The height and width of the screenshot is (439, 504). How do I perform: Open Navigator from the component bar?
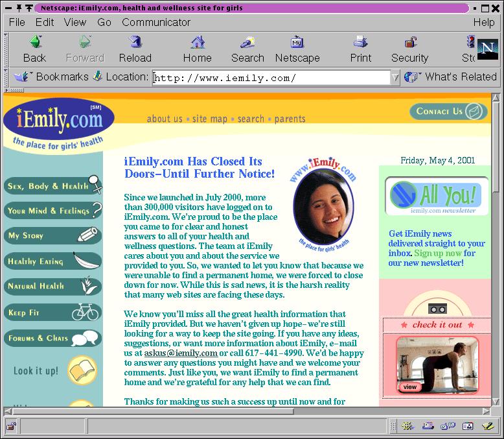407,427
